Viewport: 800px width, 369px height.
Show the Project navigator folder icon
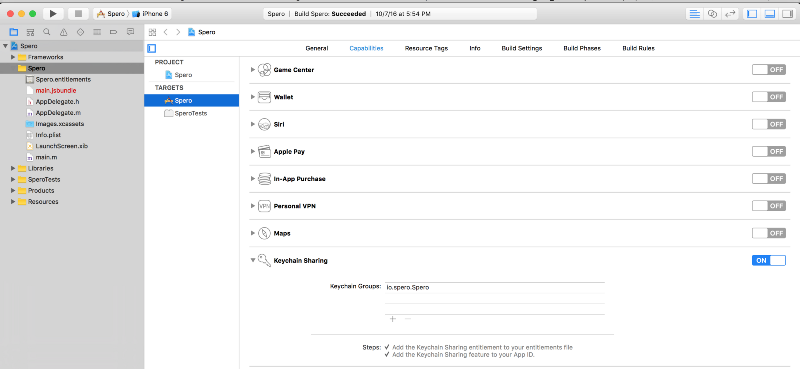14,32
